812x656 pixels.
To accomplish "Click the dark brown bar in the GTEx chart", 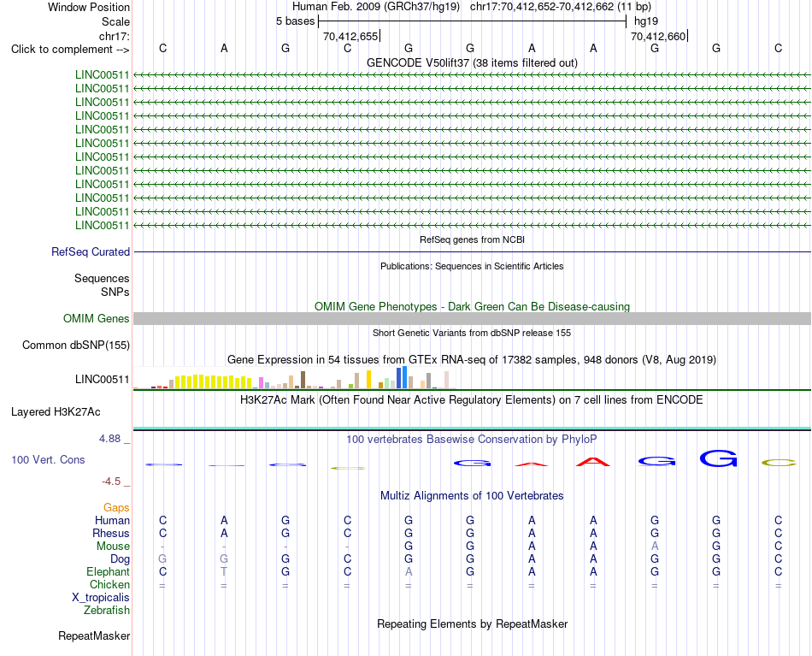I will pos(303,380).
